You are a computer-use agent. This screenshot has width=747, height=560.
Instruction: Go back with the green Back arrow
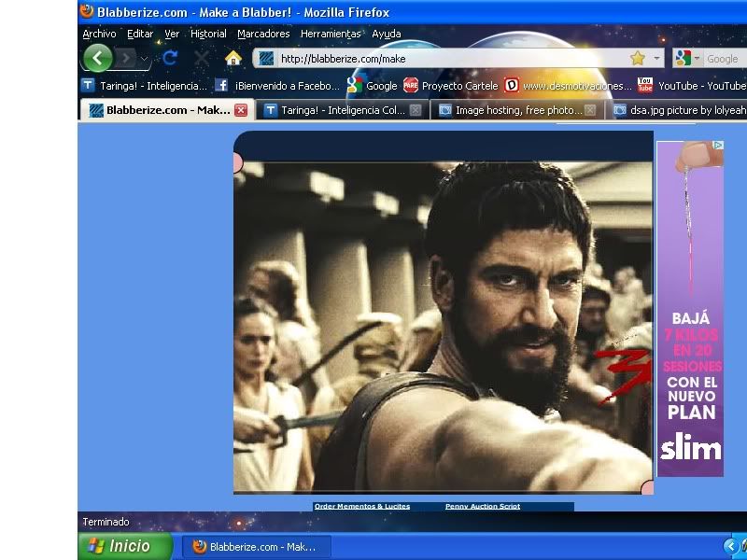coord(98,59)
